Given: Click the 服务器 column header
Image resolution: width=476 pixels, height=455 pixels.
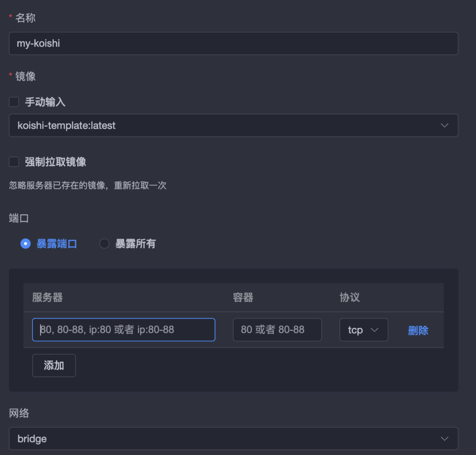Looking at the screenshot, I should pyautogui.click(x=47, y=298).
